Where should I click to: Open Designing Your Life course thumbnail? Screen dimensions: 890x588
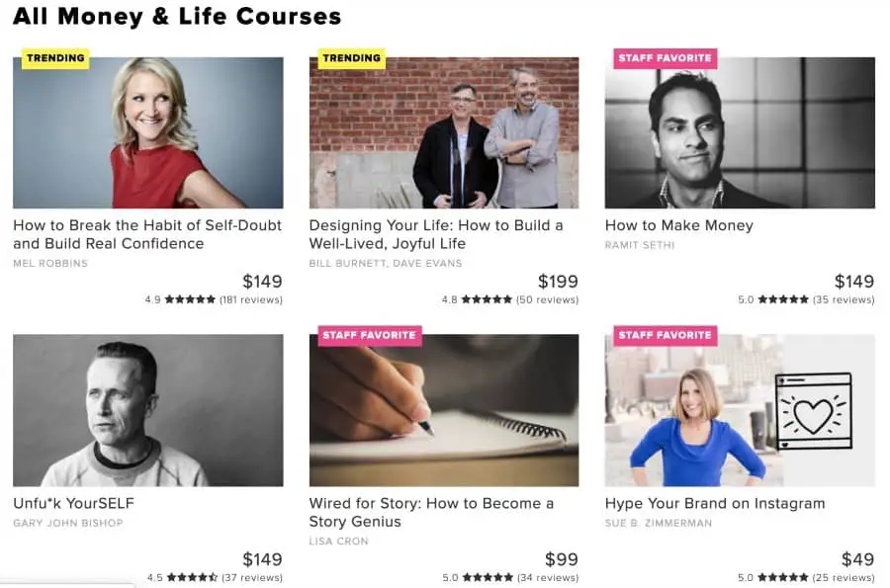(444, 132)
